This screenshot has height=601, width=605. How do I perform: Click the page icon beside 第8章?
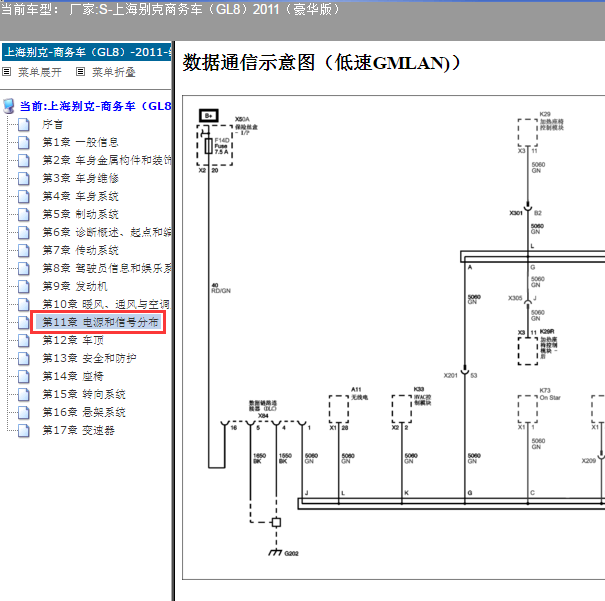[x=24, y=268]
